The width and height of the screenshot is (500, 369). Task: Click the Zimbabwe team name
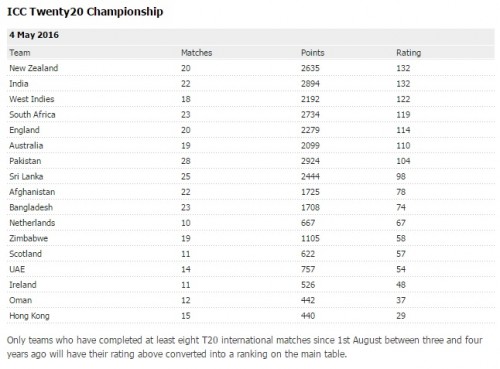pyautogui.click(x=29, y=238)
